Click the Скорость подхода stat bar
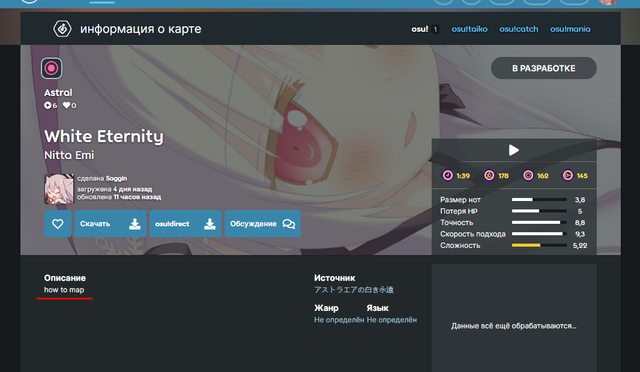This screenshot has width=640, height=372. (539, 234)
